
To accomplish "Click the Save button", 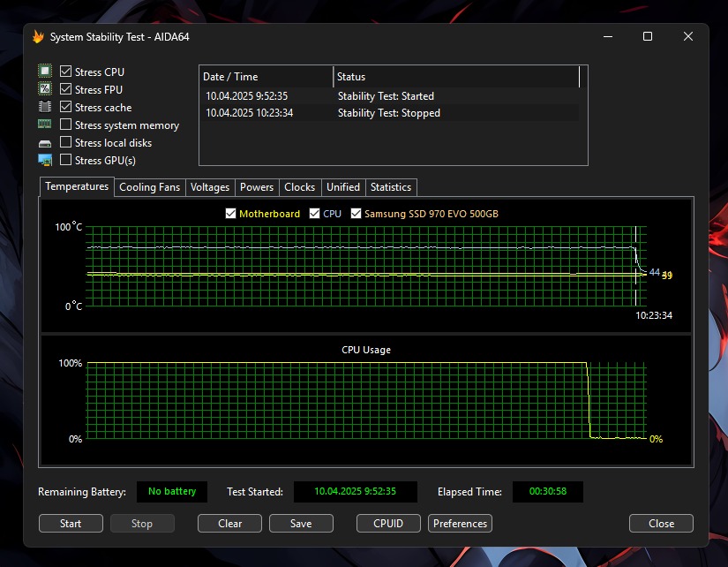I will click(x=301, y=524).
